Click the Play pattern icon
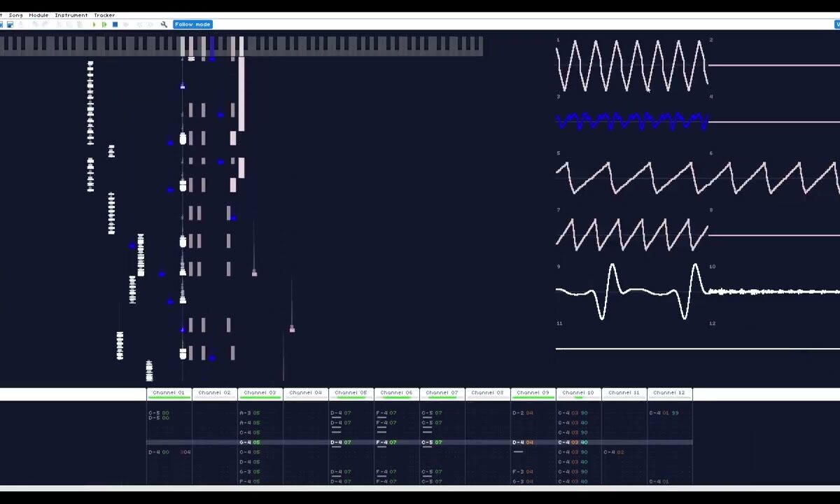The height and width of the screenshot is (504, 840). point(104,24)
